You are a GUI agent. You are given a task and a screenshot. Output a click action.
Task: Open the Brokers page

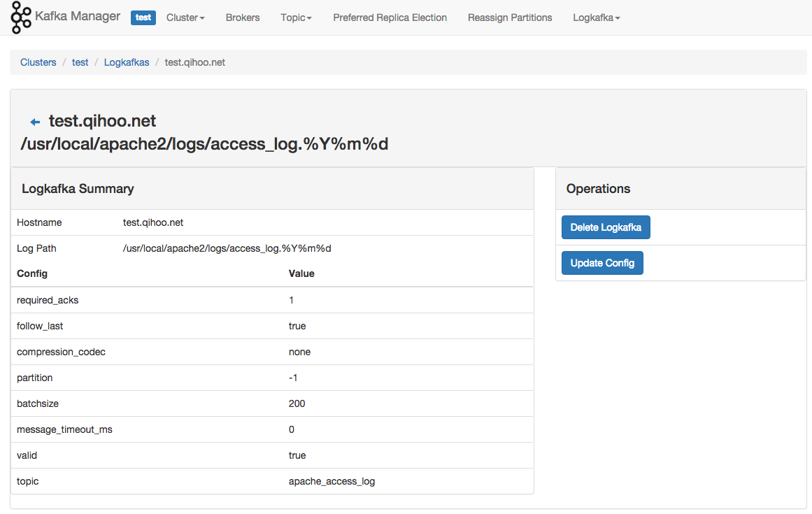(x=243, y=17)
